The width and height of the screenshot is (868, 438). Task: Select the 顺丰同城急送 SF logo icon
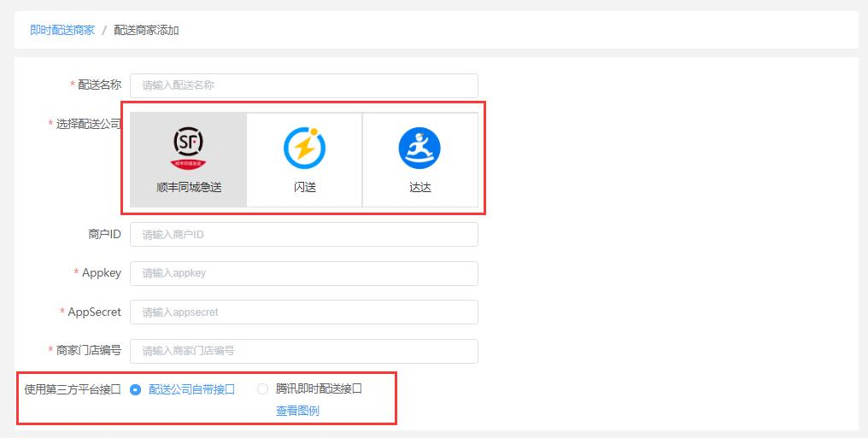[188, 149]
